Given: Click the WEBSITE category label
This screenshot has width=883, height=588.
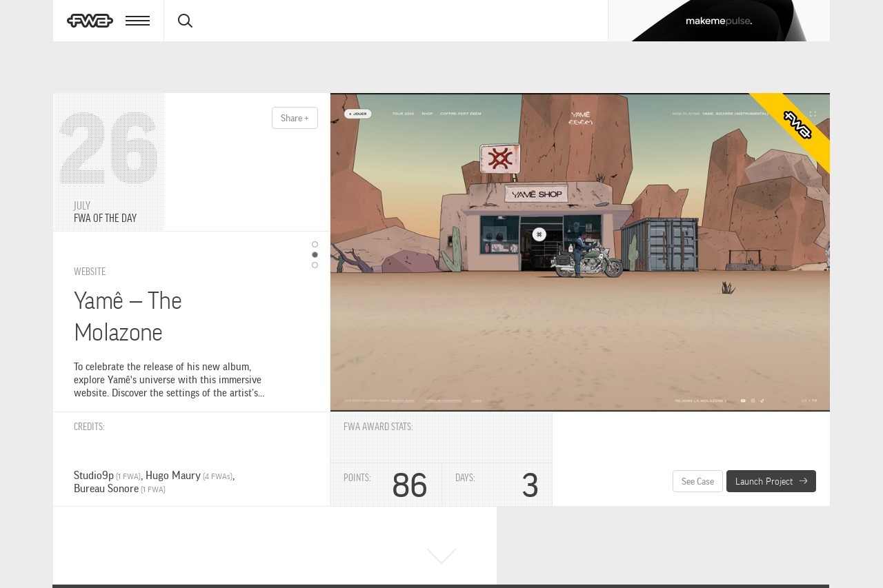Looking at the screenshot, I should (90, 272).
